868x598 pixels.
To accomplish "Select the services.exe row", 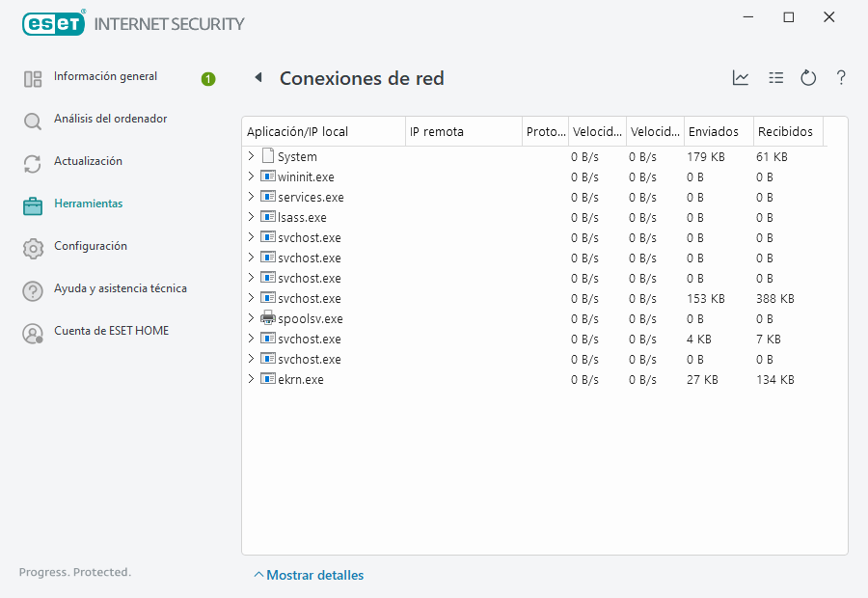I will pos(311,197).
